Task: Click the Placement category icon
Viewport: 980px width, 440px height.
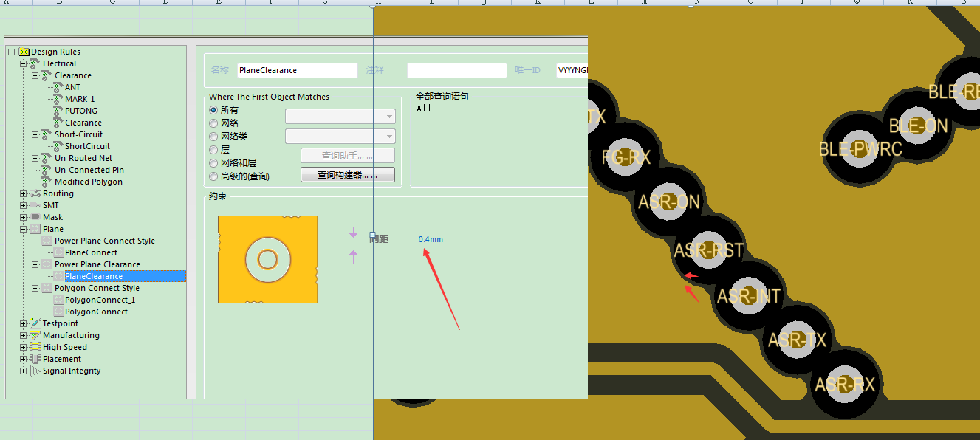Action: [35, 359]
